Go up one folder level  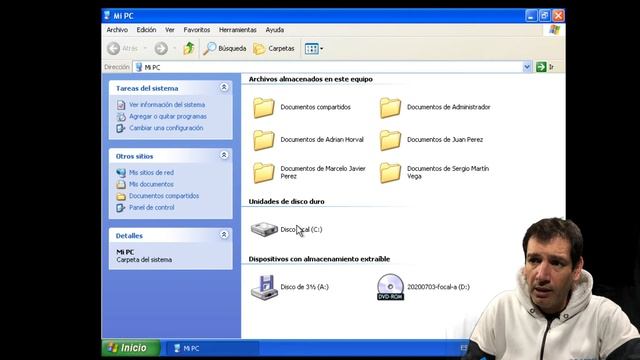coord(189,49)
